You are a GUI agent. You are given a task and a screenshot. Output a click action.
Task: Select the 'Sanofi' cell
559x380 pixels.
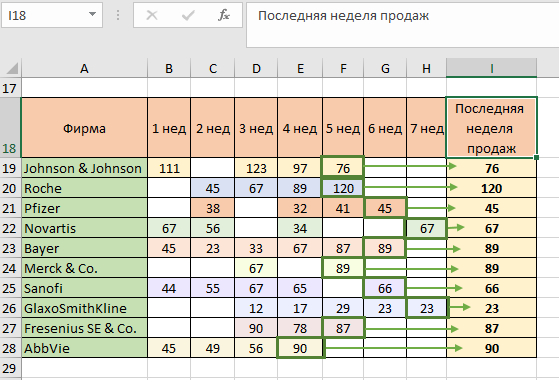tap(84, 288)
